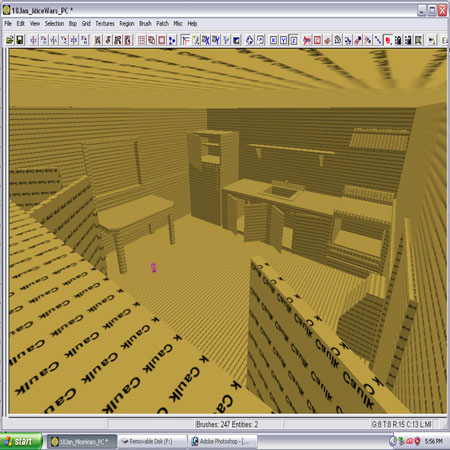Image resolution: width=450 pixels, height=450 pixels.
Task: Open the View menu
Action: 35,24
